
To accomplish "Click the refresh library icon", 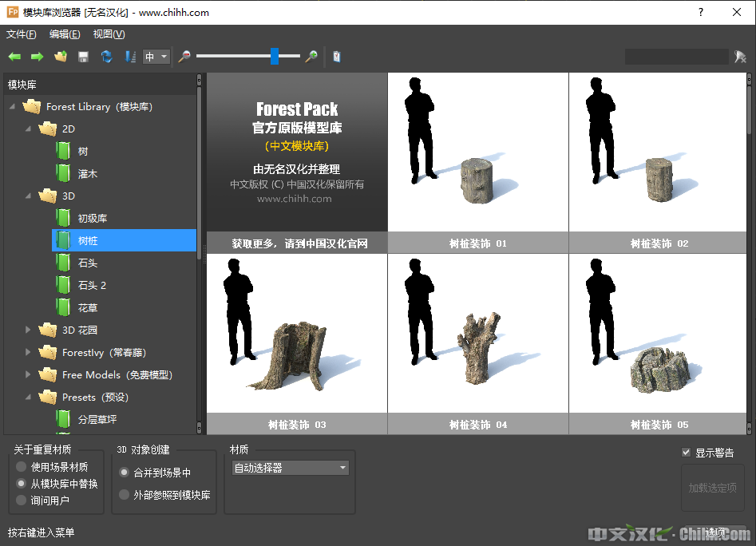I will (x=106, y=57).
